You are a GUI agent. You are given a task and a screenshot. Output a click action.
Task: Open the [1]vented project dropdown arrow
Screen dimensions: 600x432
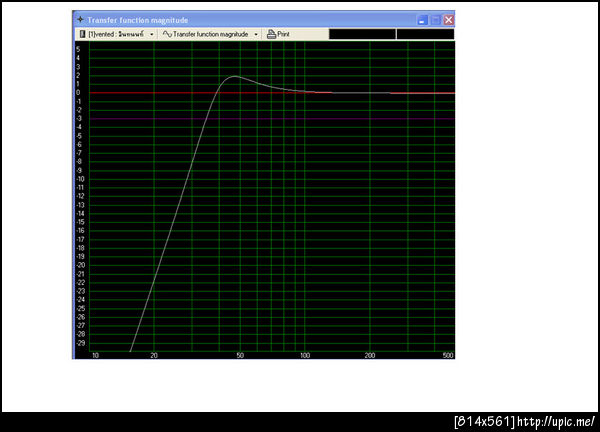(x=152, y=34)
